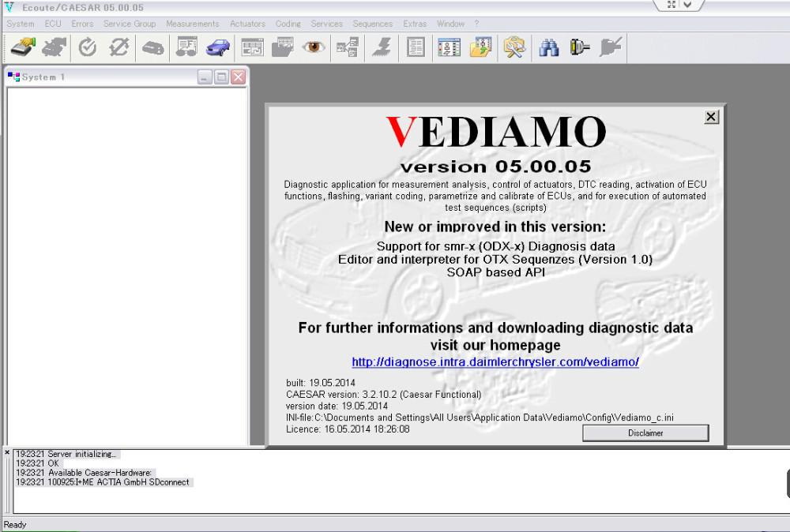Click the document list toolbar icon

coord(416,48)
